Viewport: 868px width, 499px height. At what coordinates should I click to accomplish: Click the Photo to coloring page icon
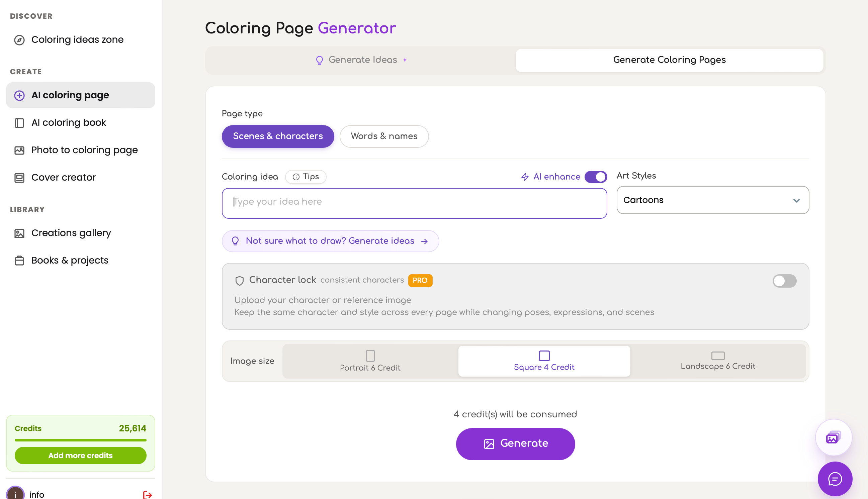click(x=19, y=150)
